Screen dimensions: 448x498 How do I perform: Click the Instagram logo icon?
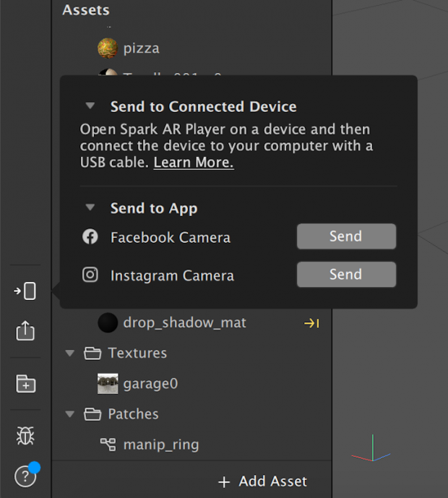click(90, 275)
